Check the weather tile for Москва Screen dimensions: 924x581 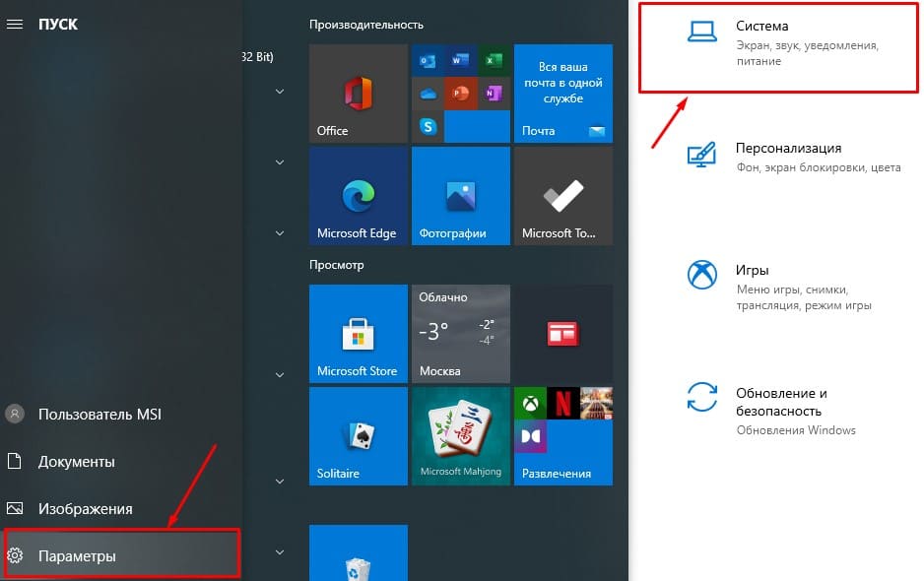coord(460,333)
